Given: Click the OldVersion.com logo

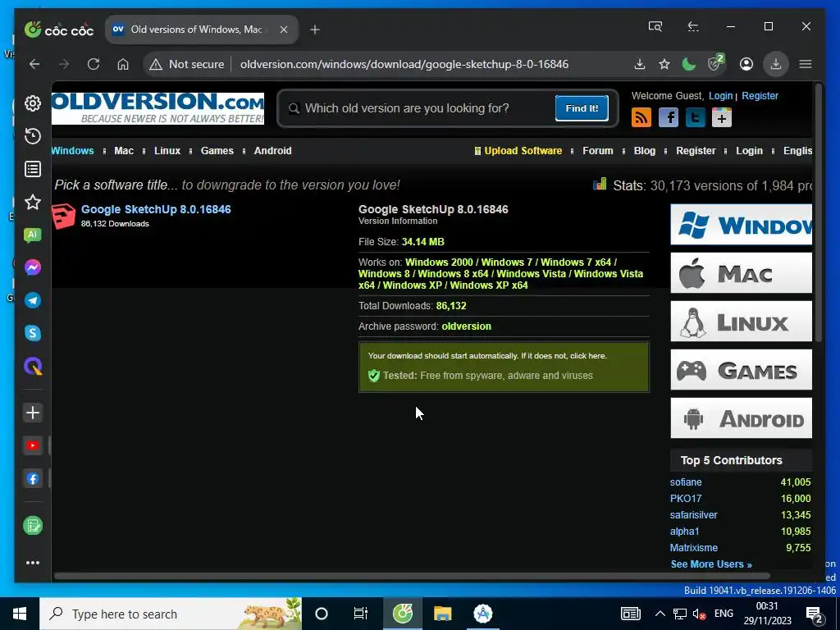Looking at the screenshot, I should [x=157, y=108].
